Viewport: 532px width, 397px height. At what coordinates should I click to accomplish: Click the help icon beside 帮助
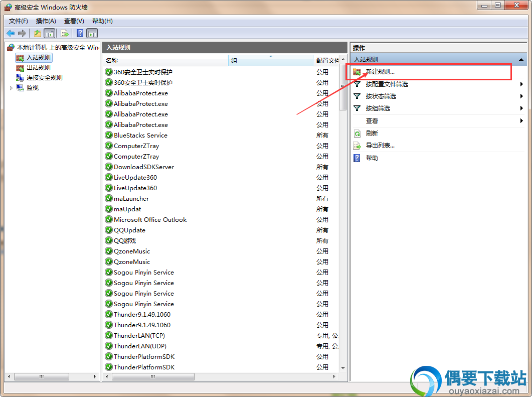(x=357, y=158)
